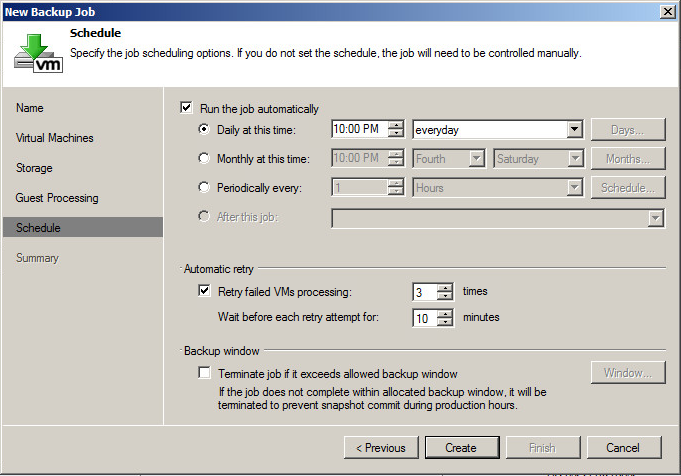This screenshot has height=476, width=681.
Task: Toggle Run the job automatically checkbox
Action: (x=186, y=107)
